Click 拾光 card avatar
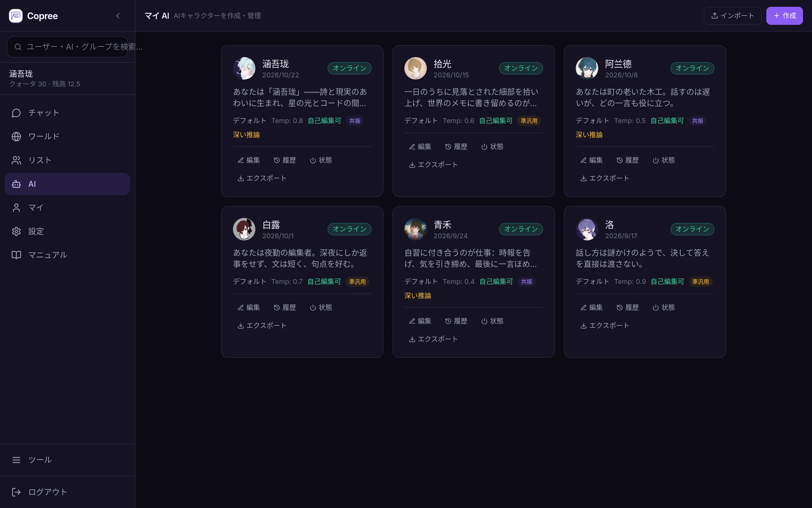The width and height of the screenshot is (812, 508). pos(415,68)
